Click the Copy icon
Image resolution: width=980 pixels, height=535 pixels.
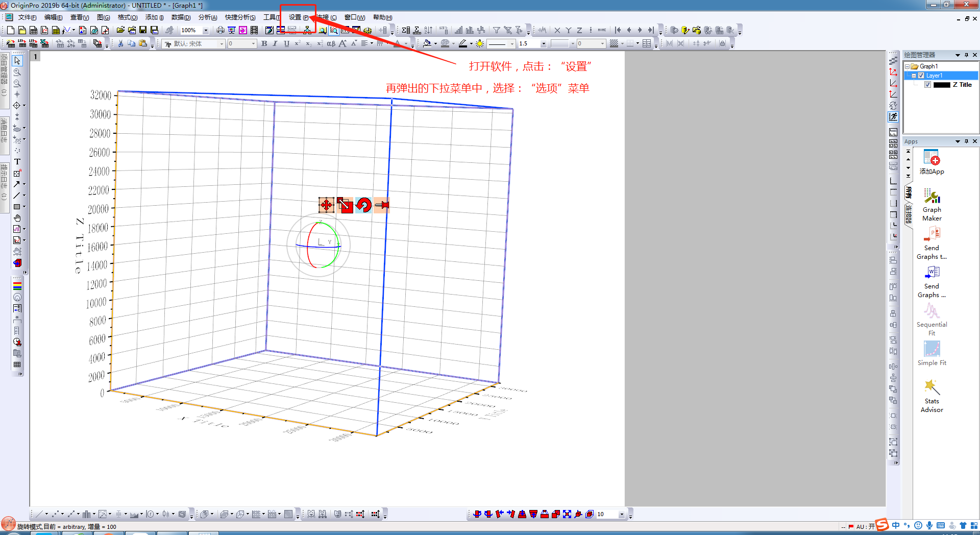(x=131, y=44)
